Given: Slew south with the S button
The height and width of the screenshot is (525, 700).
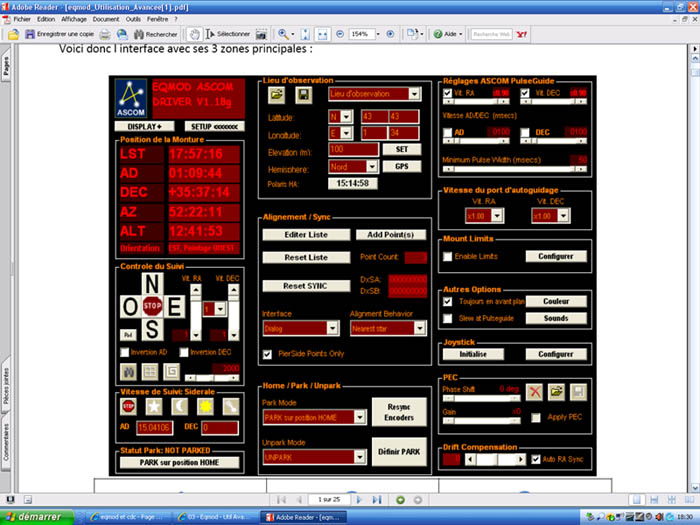Looking at the screenshot, I should click(152, 329).
